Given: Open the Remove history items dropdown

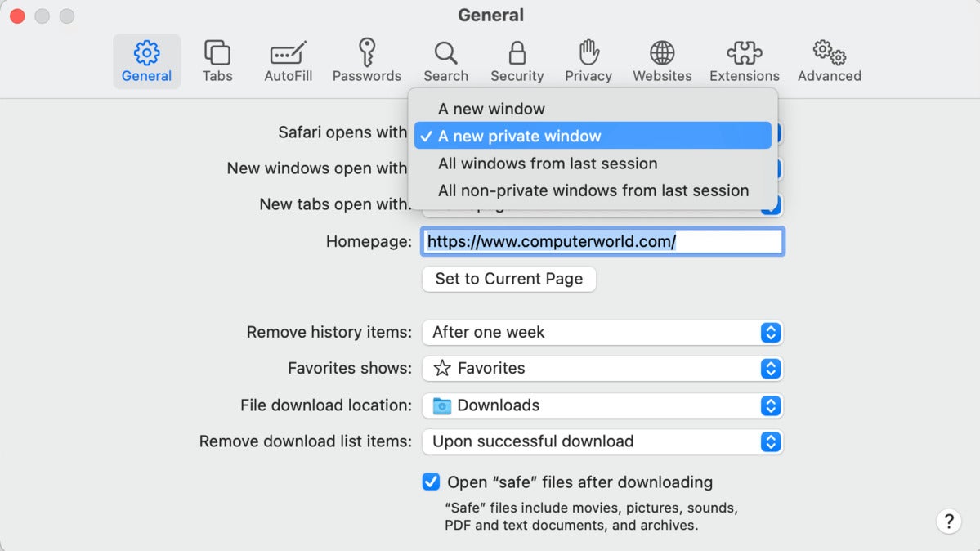Looking at the screenshot, I should point(602,332).
